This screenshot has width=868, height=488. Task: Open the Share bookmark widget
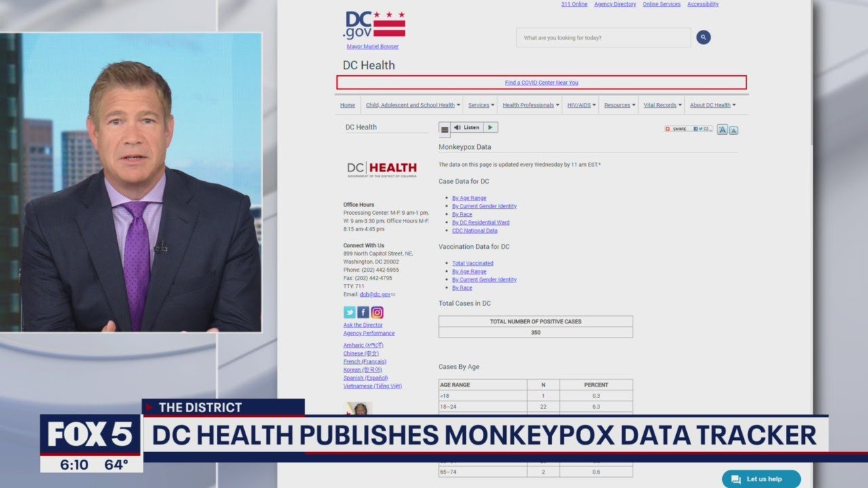point(688,129)
